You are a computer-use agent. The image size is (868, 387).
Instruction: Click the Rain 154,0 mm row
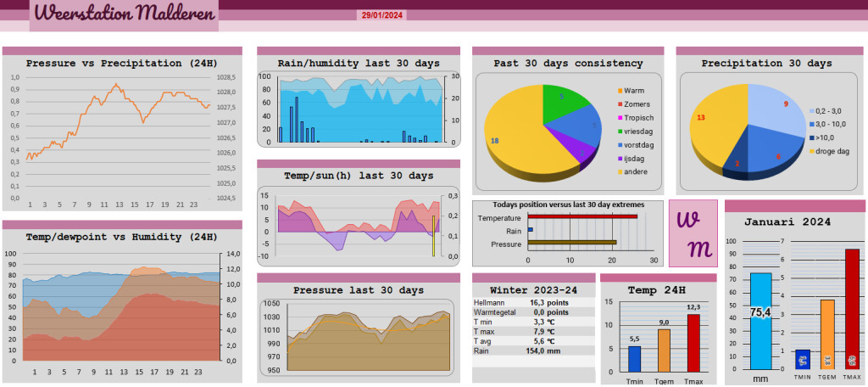(x=534, y=351)
